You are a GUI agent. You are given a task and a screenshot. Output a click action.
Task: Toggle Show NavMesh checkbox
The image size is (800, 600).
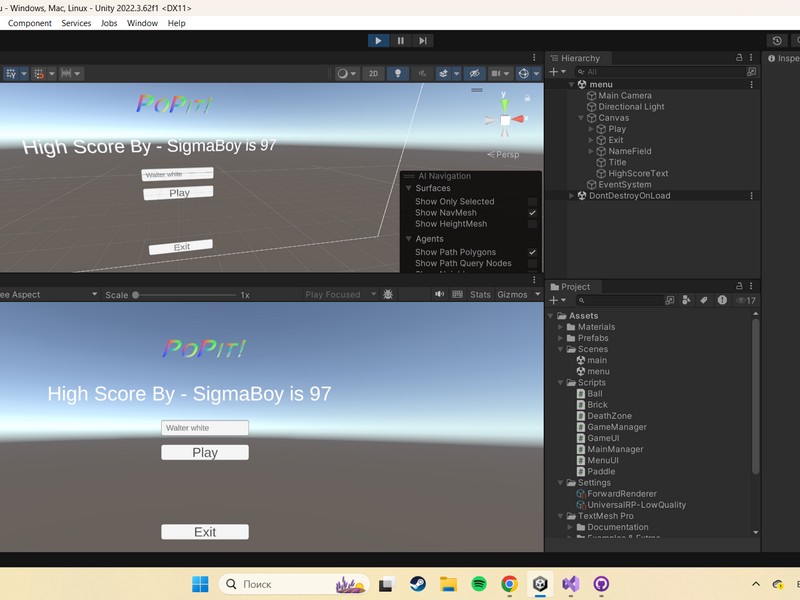pos(532,213)
